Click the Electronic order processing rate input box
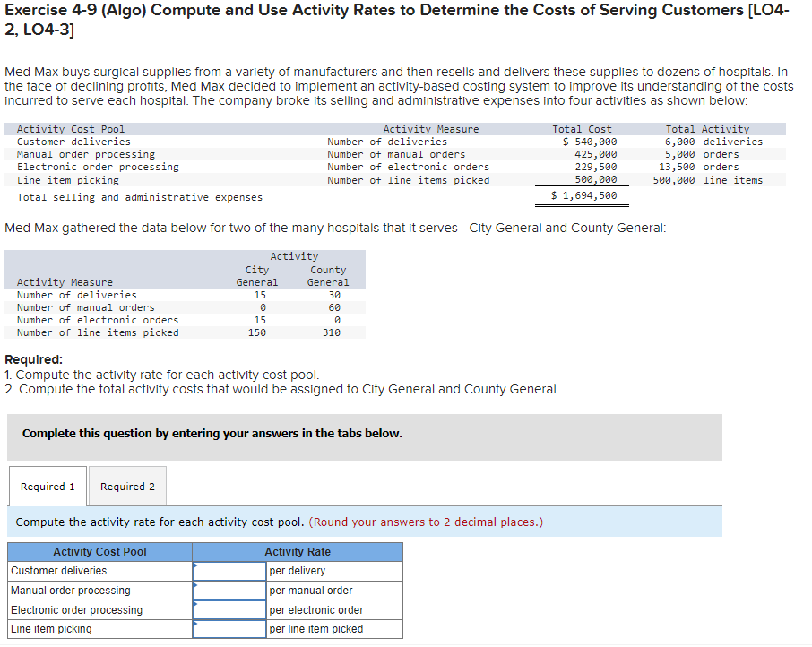Image resolution: width=812 pixels, height=647 pixels. click(x=229, y=609)
